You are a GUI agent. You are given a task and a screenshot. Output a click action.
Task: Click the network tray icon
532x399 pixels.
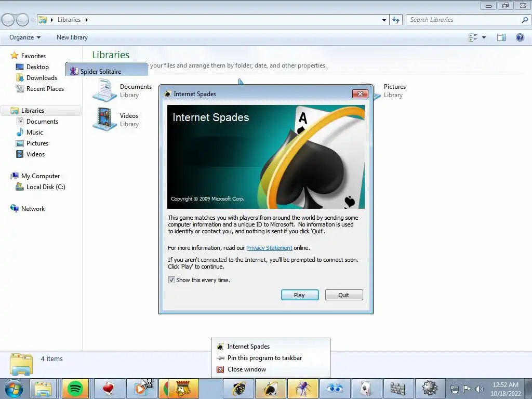(x=454, y=389)
